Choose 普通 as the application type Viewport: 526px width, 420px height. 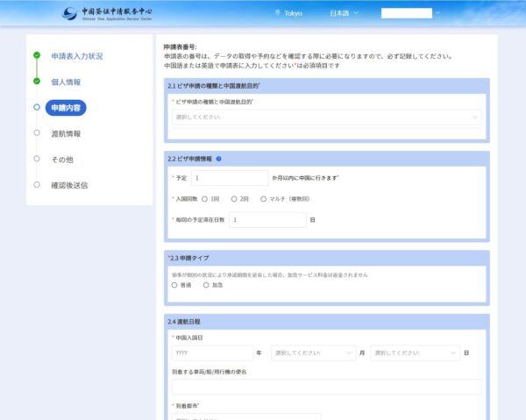click(x=174, y=285)
